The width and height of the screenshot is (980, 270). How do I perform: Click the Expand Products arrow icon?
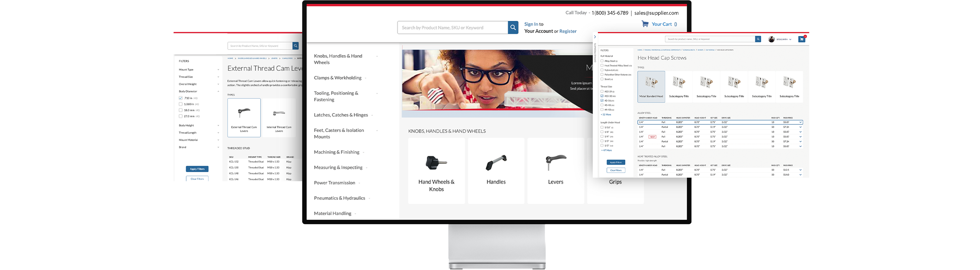[x=595, y=37]
